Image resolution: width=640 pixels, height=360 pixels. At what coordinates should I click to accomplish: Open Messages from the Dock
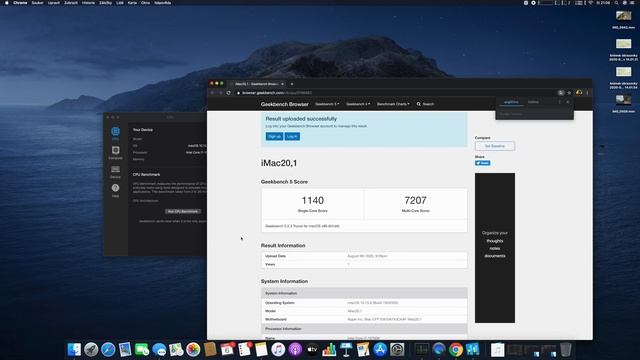(x=159, y=350)
